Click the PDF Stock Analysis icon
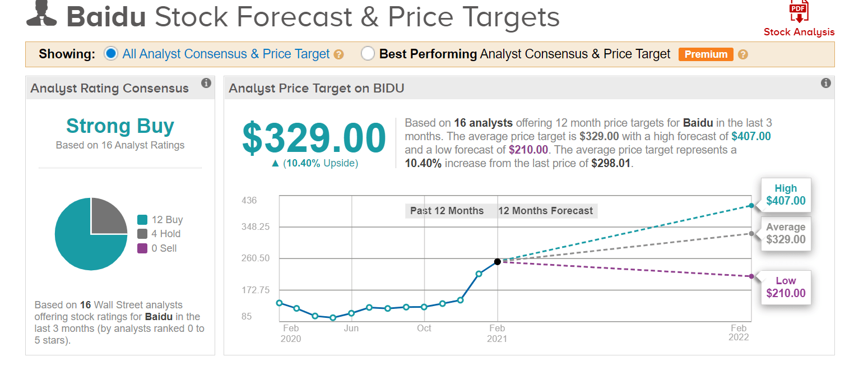The image size is (868, 370). pyautogui.click(x=799, y=11)
